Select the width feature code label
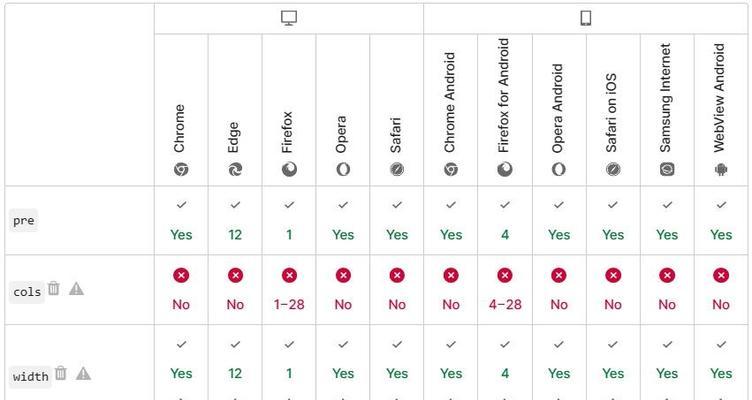Viewport: 752px width, 400px height. (x=31, y=376)
